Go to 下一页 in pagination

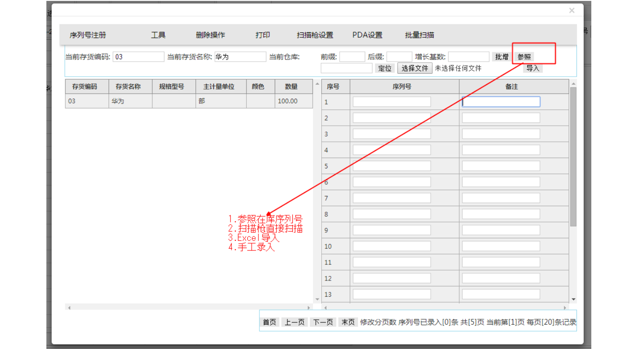tap(323, 322)
